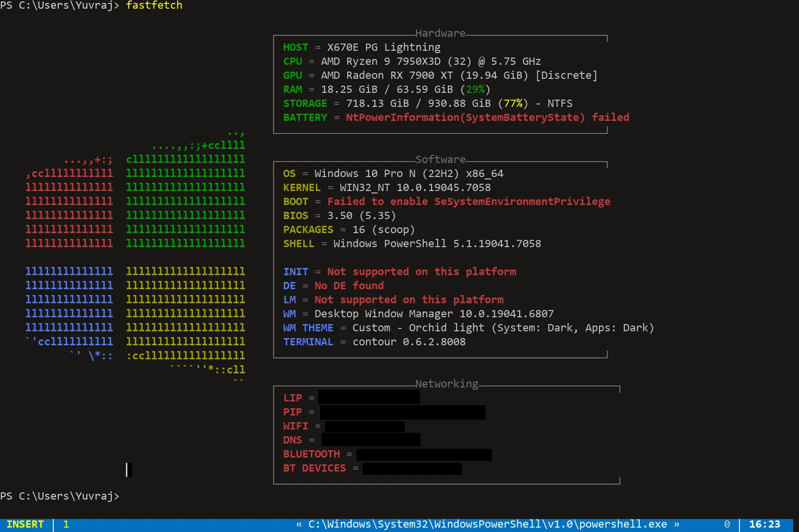
Task: Expand the Networking section header
Action: [446, 384]
